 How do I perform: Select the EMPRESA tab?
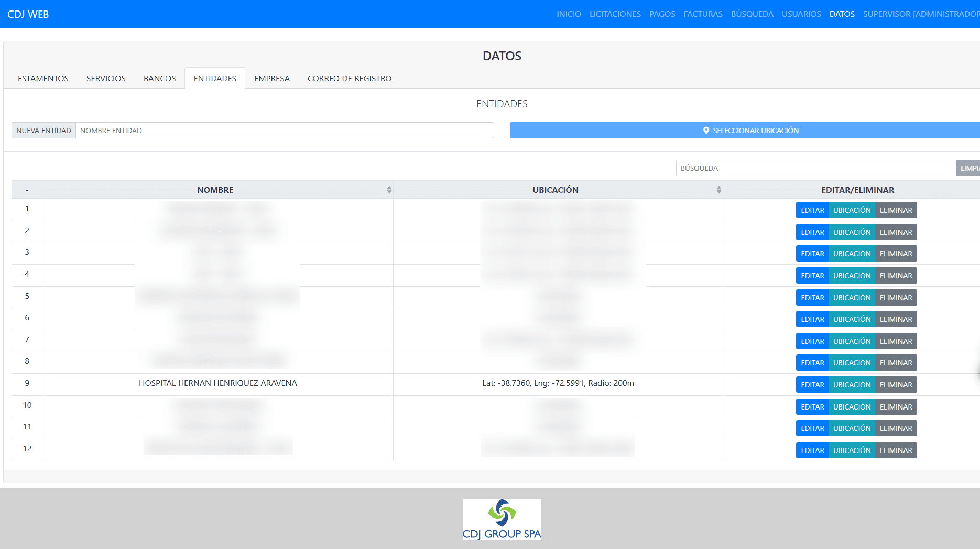tap(271, 78)
